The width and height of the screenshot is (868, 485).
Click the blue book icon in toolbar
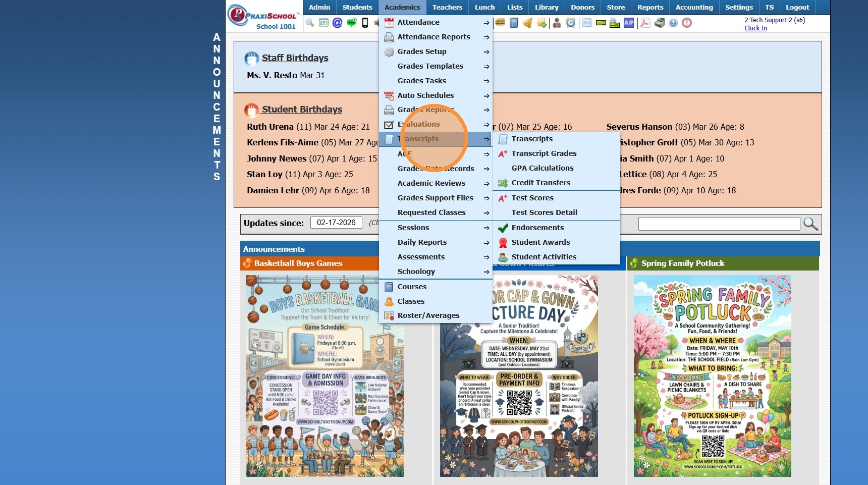(514, 23)
